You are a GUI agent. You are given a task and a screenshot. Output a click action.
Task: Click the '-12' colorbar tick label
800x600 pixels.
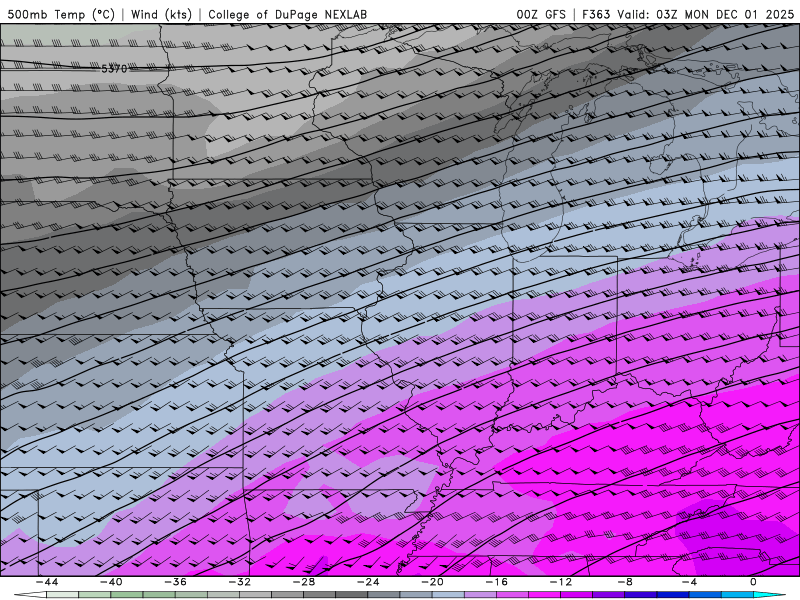click(x=561, y=582)
